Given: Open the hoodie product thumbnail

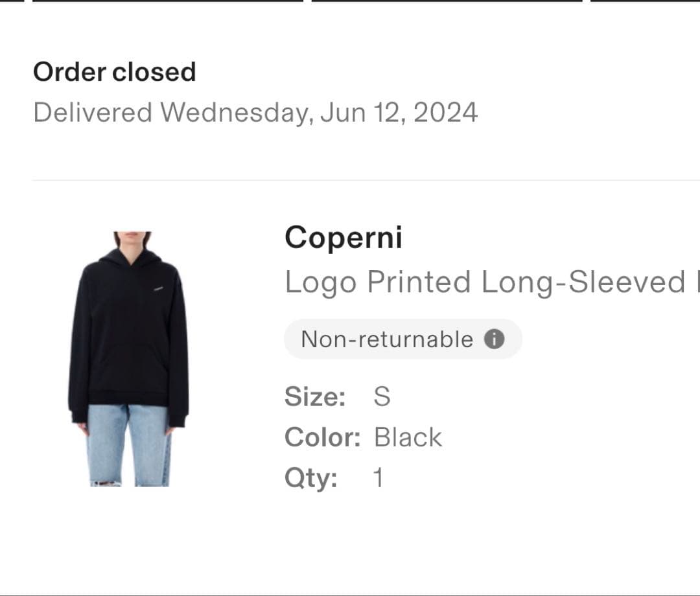Looking at the screenshot, I should click(128, 358).
